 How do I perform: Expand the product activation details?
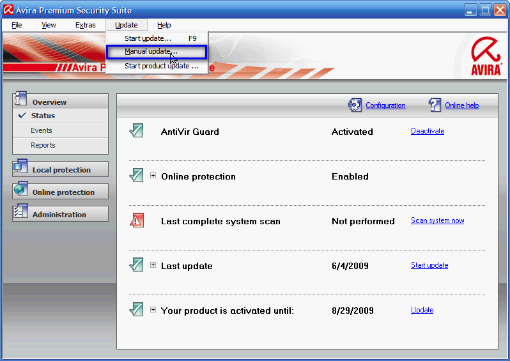point(153,310)
